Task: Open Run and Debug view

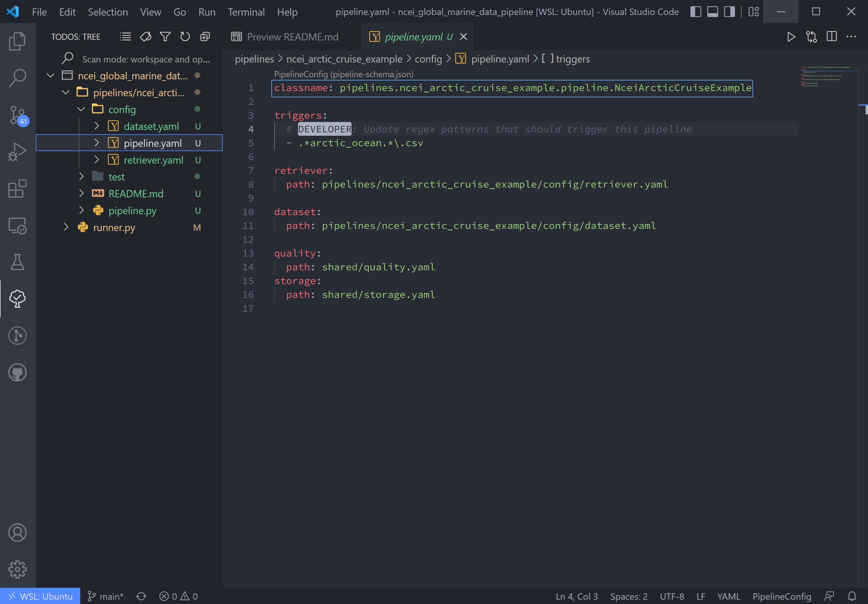Action: pyautogui.click(x=17, y=152)
